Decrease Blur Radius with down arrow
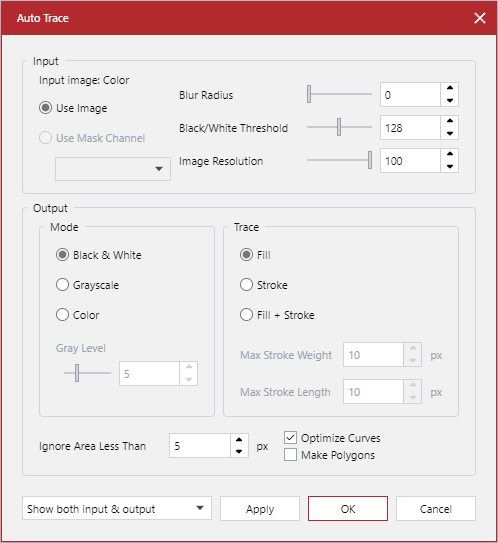The width and height of the screenshot is (498, 543). tap(450, 100)
